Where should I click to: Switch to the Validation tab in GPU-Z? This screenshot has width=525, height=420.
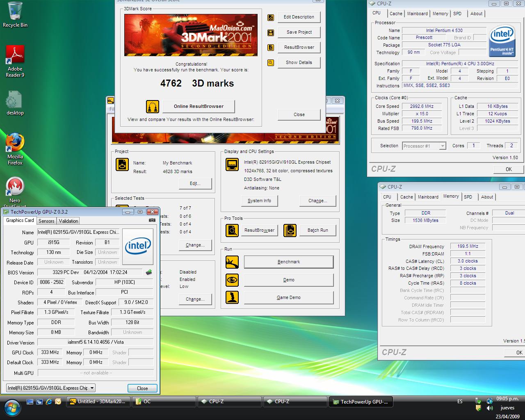click(68, 221)
